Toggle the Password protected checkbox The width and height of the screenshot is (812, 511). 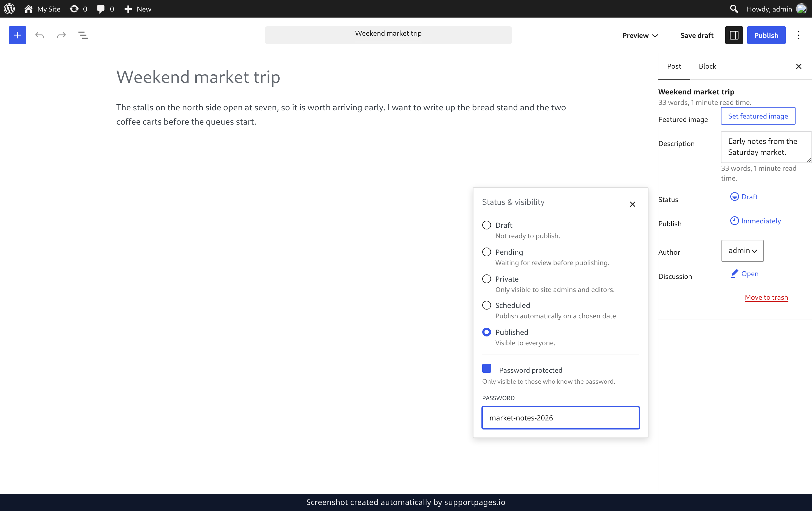[487, 368]
